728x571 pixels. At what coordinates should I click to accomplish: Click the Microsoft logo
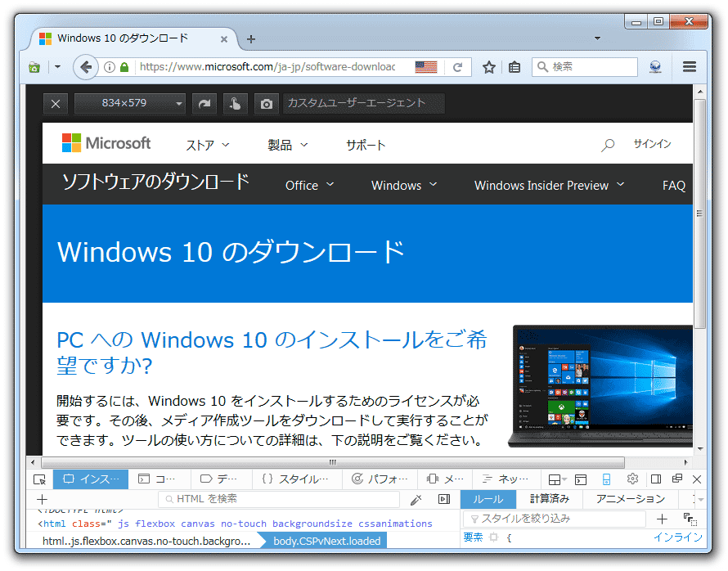point(106,143)
